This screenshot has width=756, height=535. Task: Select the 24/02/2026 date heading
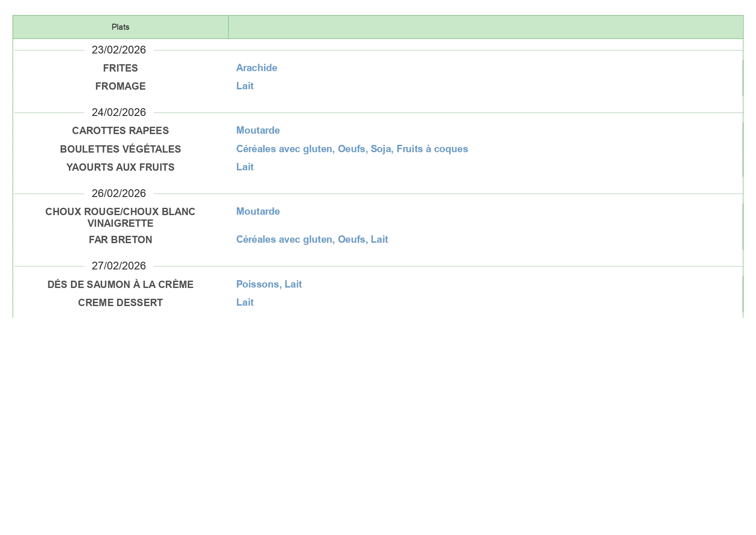tap(119, 113)
